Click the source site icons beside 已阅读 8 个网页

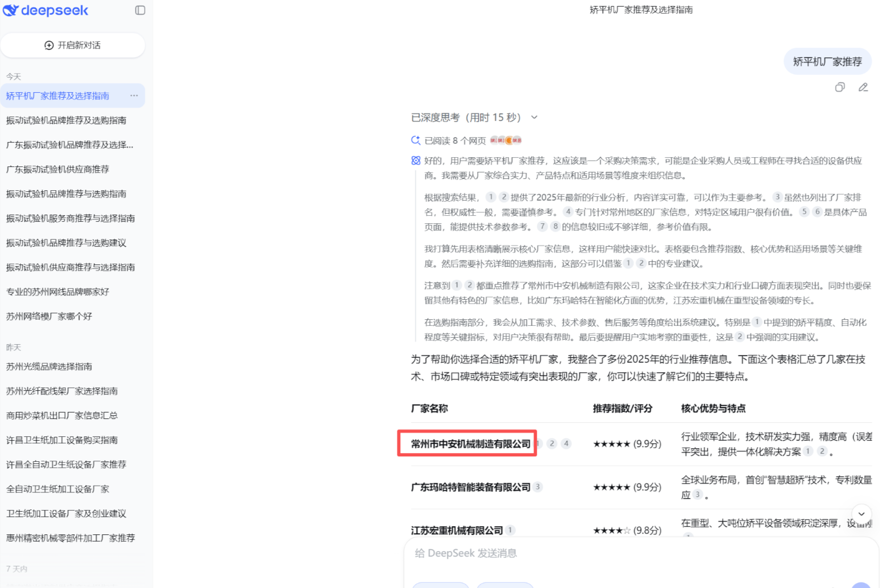coord(506,140)
